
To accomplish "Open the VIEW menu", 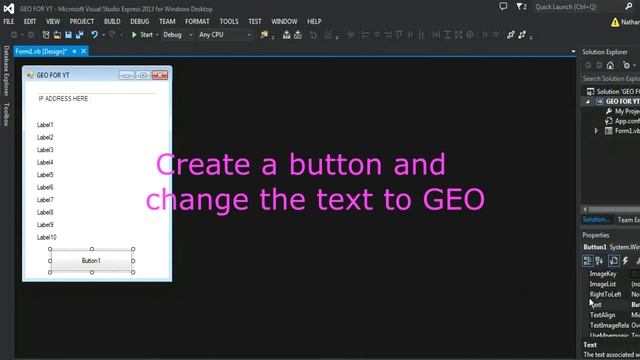I will 53,22.
